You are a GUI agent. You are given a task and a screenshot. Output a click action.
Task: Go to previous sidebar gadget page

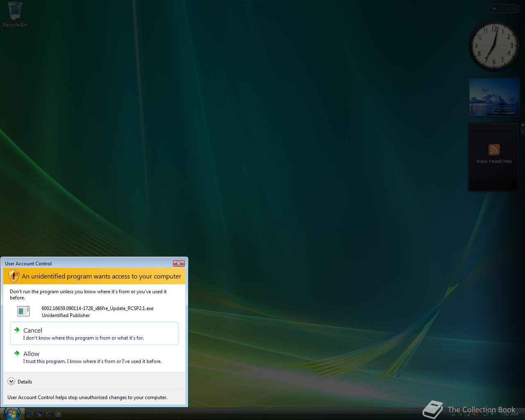pyautogui.click(x=507, y=8)
